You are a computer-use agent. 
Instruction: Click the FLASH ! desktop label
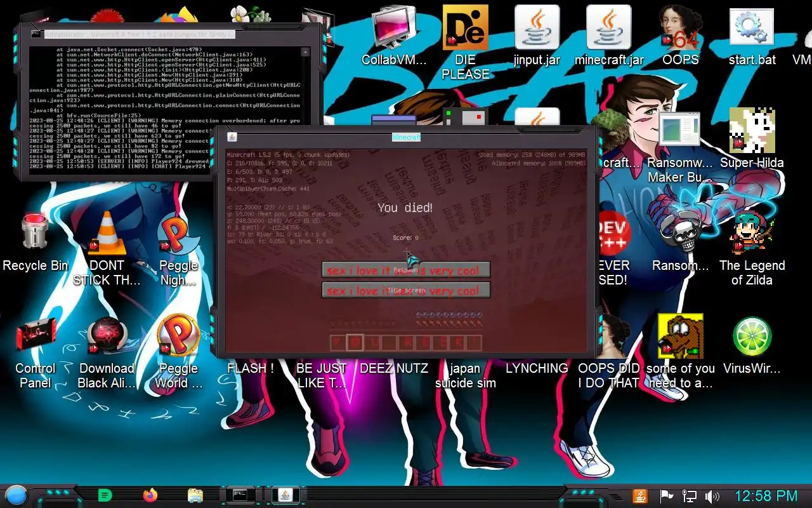click(251, 368)
